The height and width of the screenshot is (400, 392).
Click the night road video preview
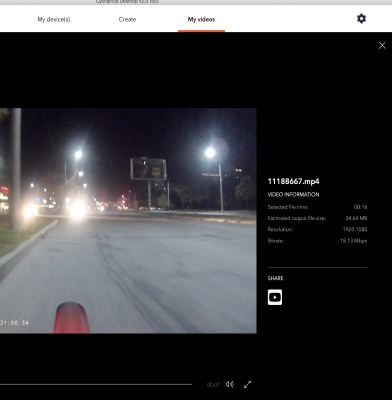(x=128, y=220)
